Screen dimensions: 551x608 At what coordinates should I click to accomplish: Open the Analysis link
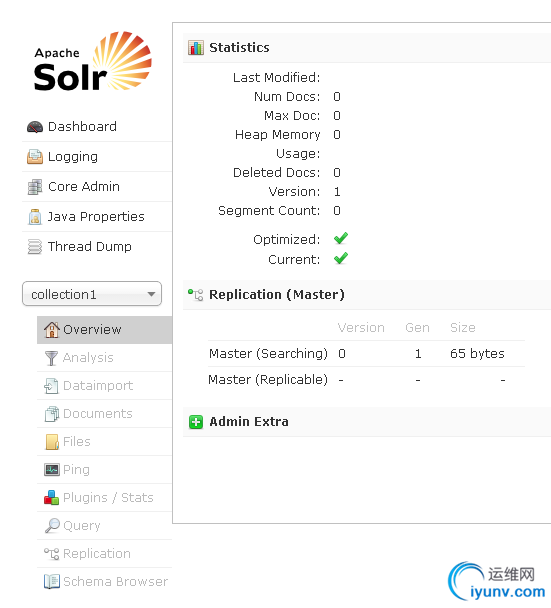point(104,358)
